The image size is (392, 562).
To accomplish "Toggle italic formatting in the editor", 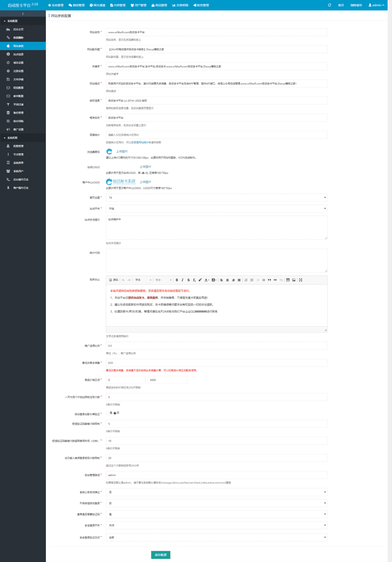I will [x=182, y=280].
